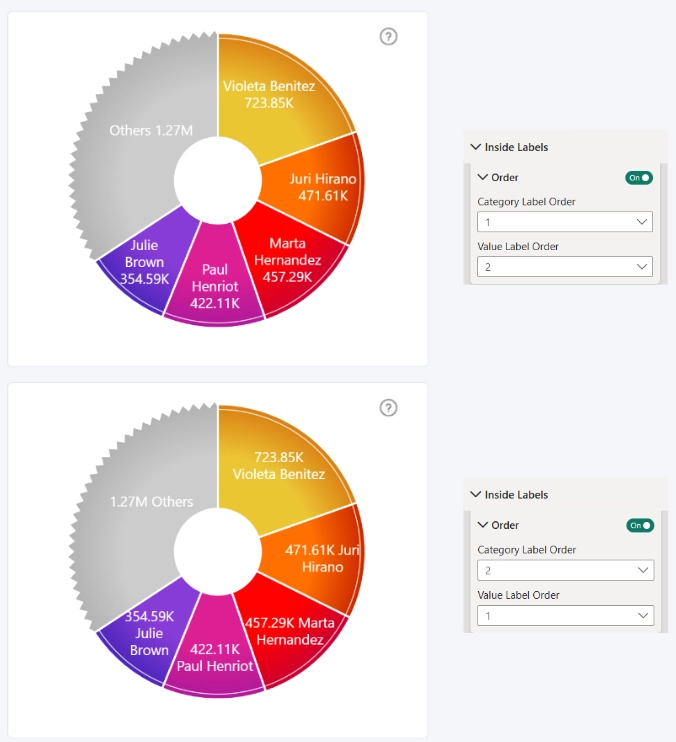Screen dimensions: 676x742
Task: Click lower panel 'Value Label Order' label text
Action: tap(518, 595)
